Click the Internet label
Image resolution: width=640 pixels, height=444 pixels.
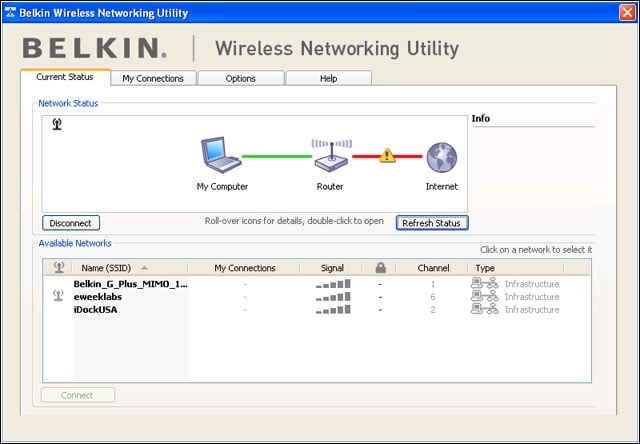442,186
